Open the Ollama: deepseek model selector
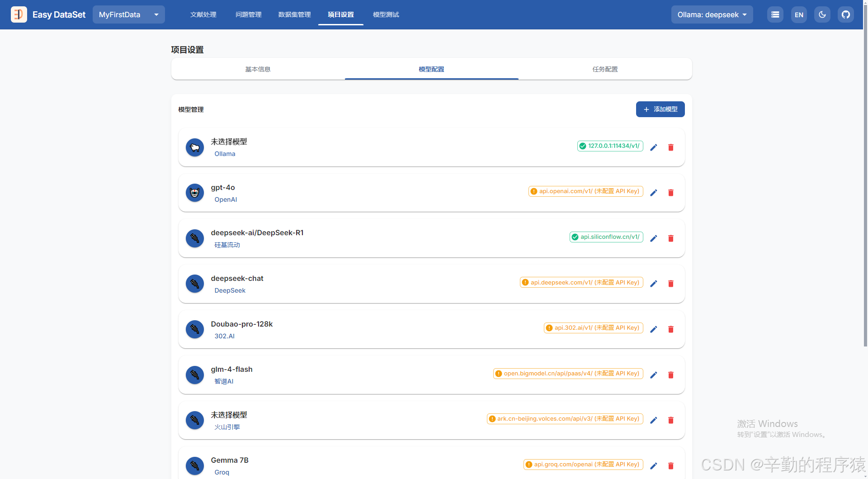Image resolution: width=868 pixels, height=479 pixels. [x=712, y=14]
